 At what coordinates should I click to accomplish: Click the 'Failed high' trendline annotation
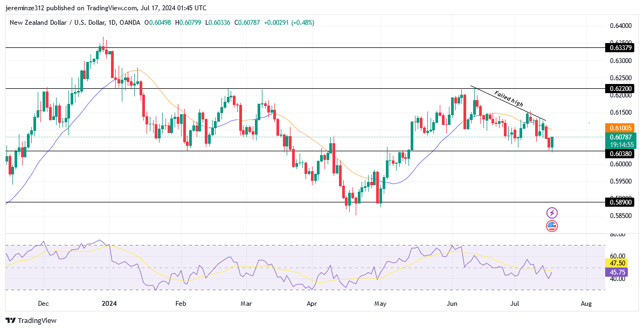point(509,99)
